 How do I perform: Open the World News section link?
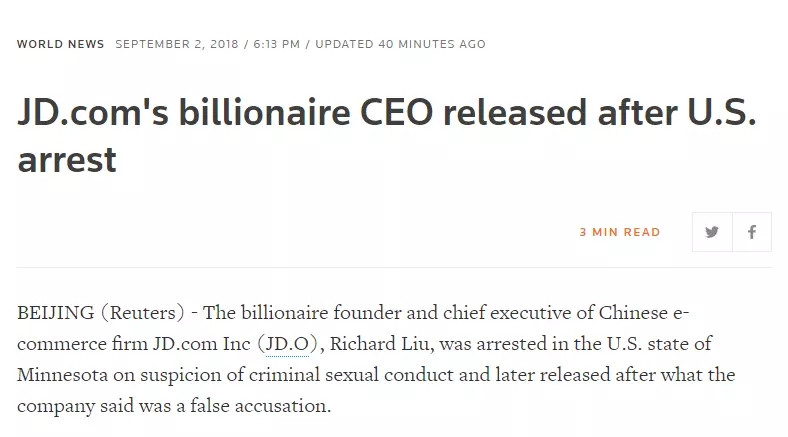[61, 44]
